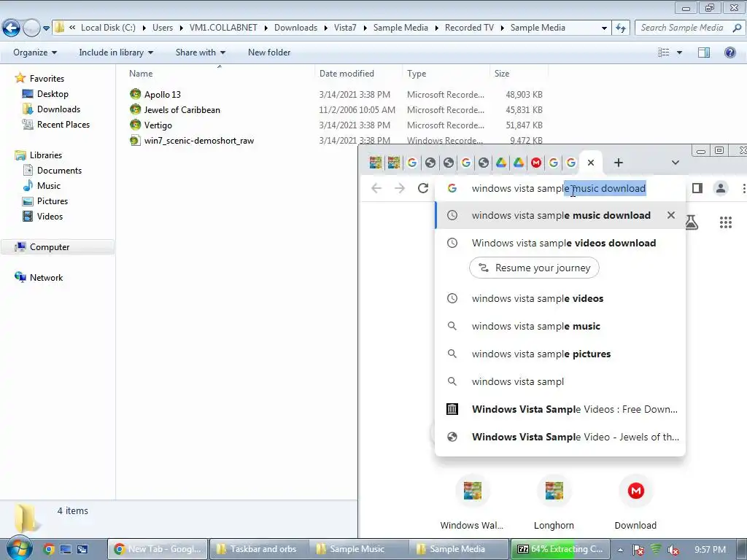Create a New folder
Screen dimensions: 747x560
point(269,52)
